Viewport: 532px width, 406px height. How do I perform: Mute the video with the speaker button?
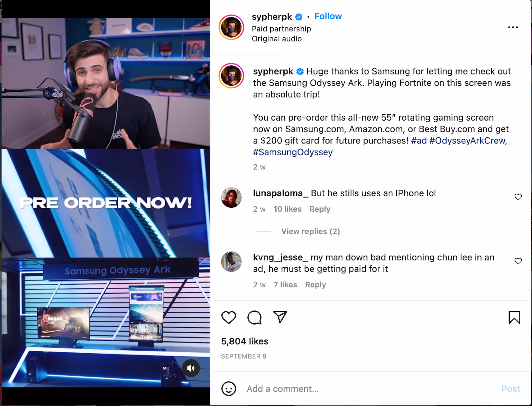click(x=191, y=368)
